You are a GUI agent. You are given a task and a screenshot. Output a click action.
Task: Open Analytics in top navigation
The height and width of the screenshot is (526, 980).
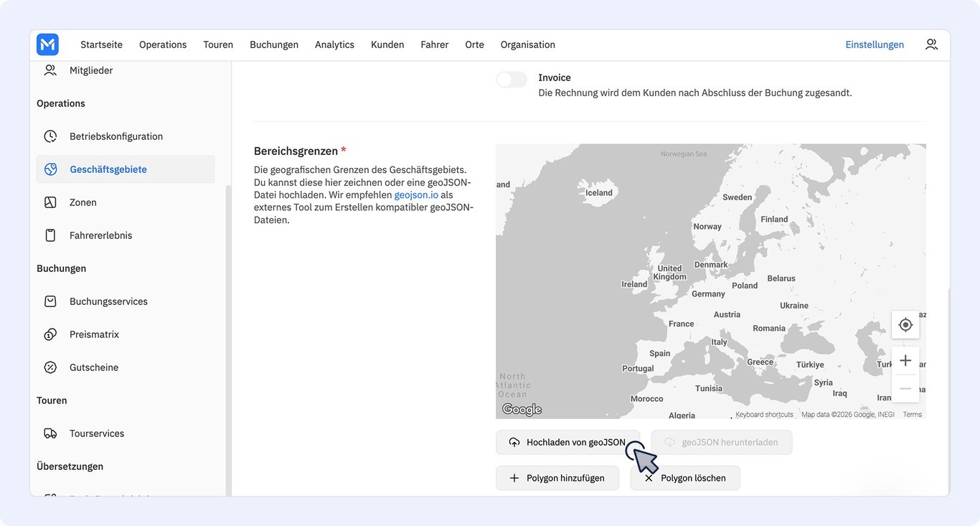(x=334, y=44)
